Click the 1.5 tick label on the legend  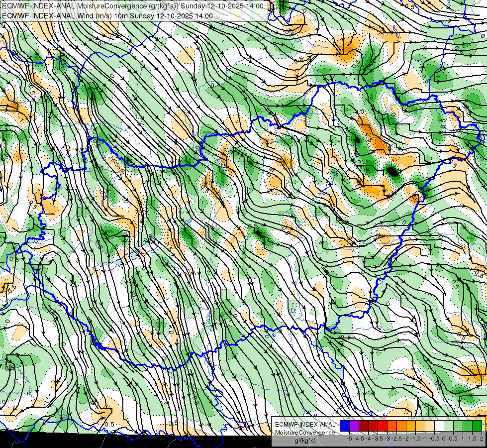point(473,439)
